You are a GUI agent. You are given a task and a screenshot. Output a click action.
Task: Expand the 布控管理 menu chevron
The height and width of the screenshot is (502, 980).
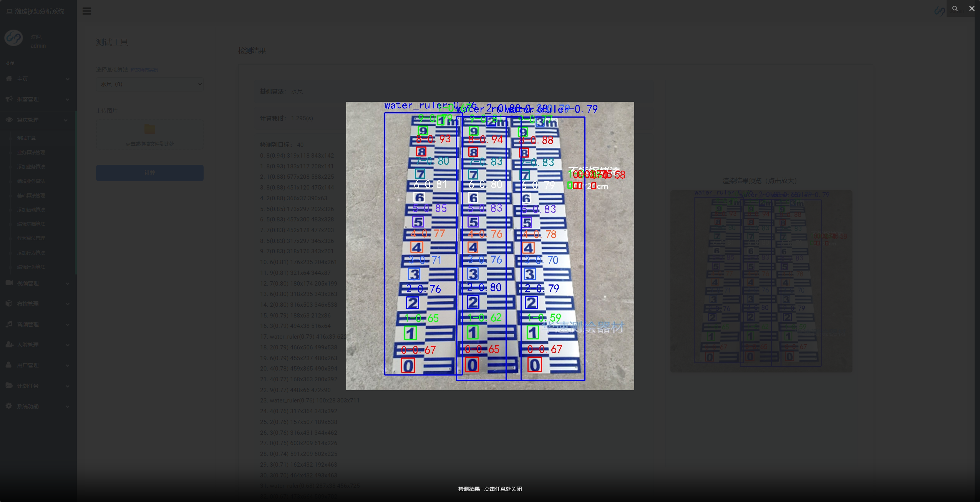point(68,304)
